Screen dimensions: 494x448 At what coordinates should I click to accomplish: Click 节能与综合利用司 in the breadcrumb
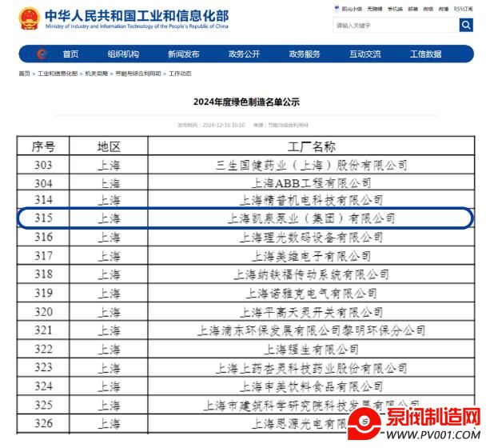click(138, 74)
